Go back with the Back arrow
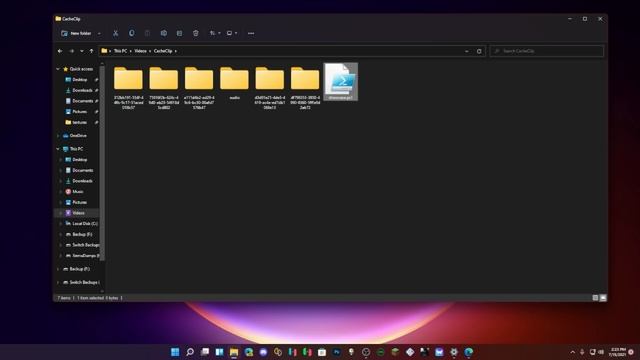Screen dimensions: 640x360 point(60,51)
